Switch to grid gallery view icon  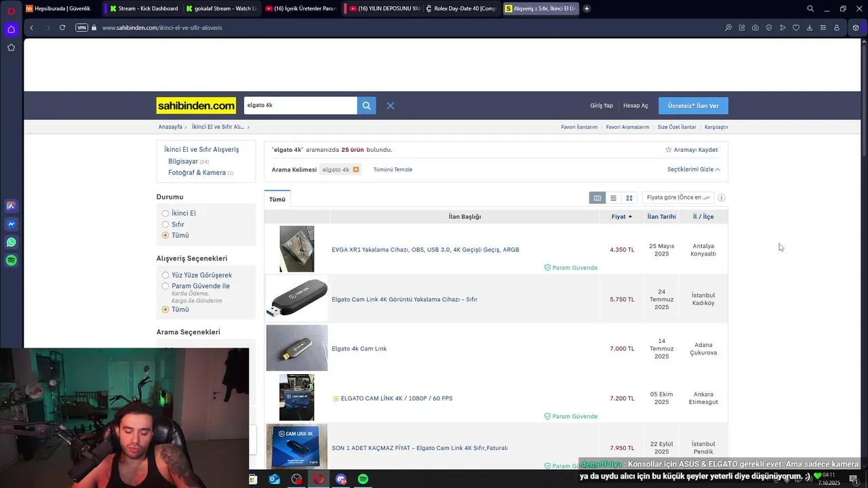[629, 198]
